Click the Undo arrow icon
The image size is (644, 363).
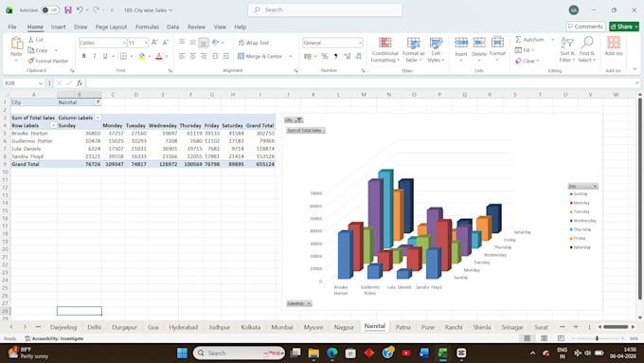pos(80,9)
